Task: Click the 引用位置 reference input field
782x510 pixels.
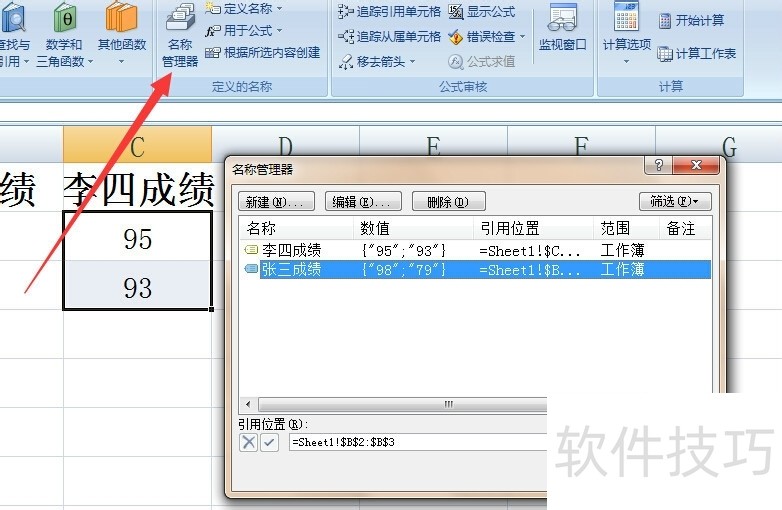Action: click(x=418, y=442)
